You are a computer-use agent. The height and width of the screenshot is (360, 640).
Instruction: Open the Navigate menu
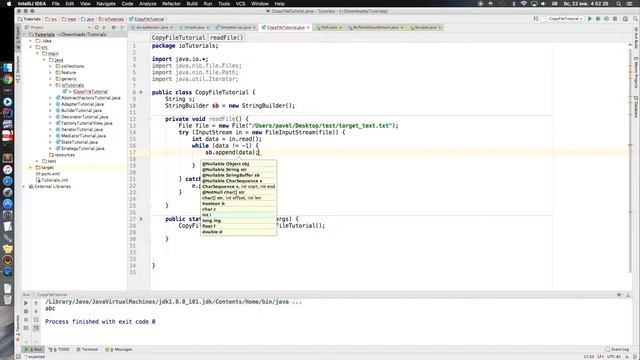pos(106,4)
